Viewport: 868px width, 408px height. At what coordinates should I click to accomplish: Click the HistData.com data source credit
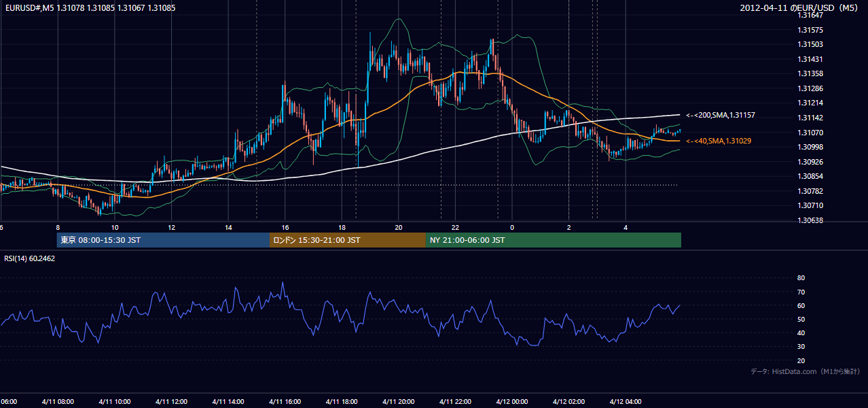806,371
